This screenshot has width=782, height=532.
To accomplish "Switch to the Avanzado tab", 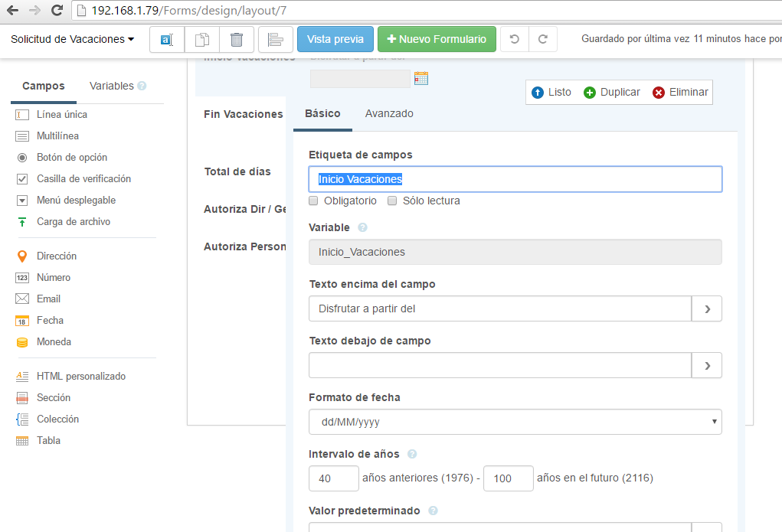I will click(x=389, y=113).
